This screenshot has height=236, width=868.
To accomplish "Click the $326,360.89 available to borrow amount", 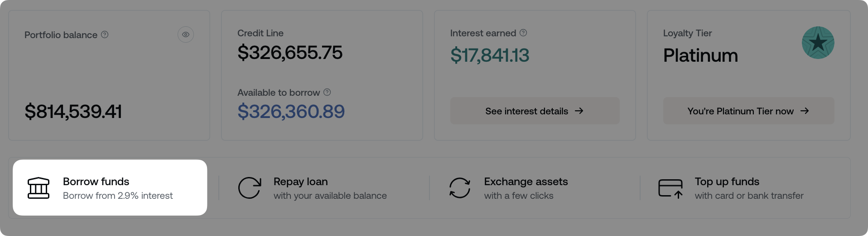I will [291, 112].
